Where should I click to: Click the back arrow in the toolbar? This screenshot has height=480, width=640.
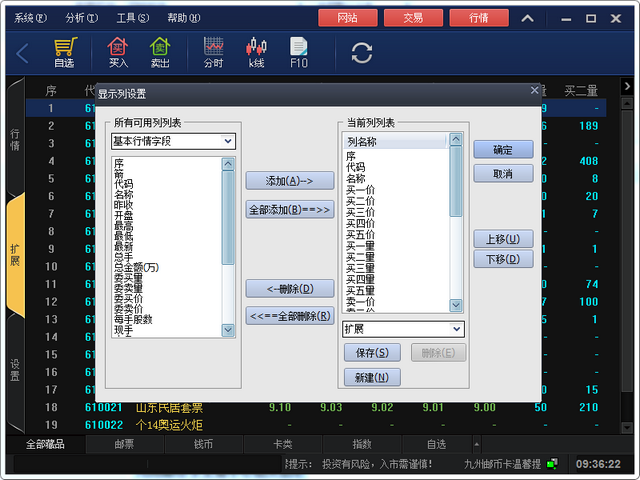click(x=22, y=53)
